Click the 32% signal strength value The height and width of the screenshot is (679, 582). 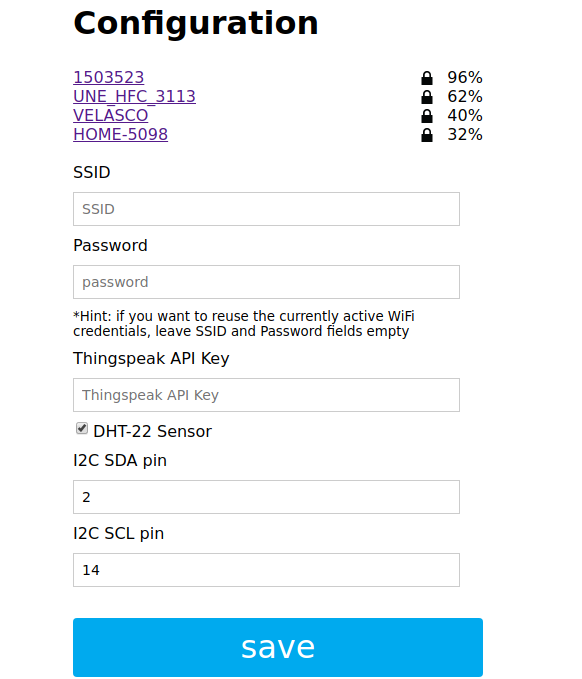[x=465, y=135]
